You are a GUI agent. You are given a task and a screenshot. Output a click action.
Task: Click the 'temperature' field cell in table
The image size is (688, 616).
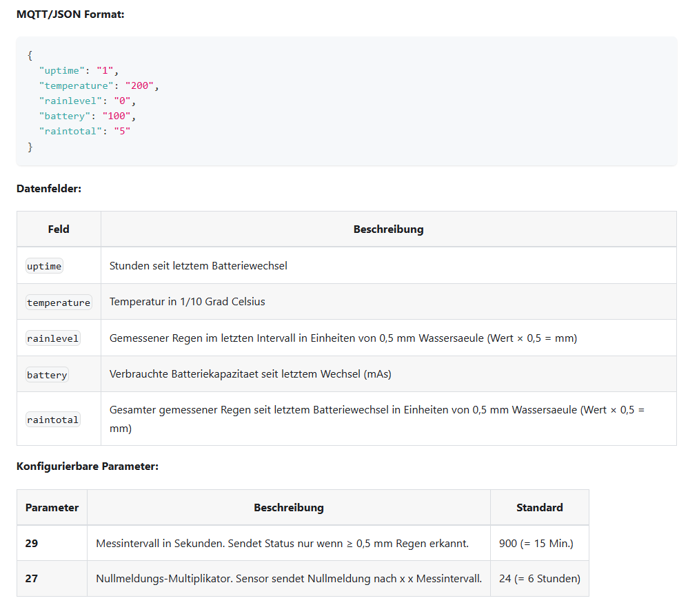(59, 302)
